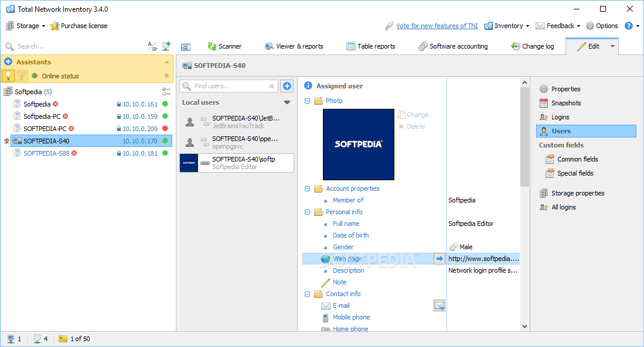Open the Change log tab

tap(533, 46)
